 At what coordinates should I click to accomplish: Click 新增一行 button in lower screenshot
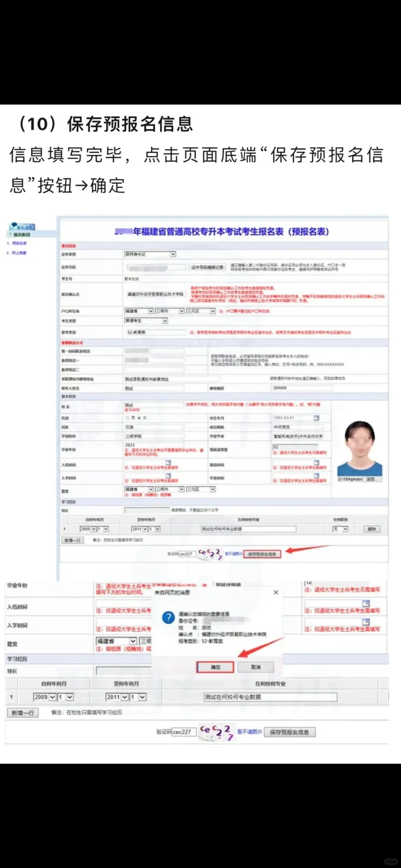coord(23,713)
